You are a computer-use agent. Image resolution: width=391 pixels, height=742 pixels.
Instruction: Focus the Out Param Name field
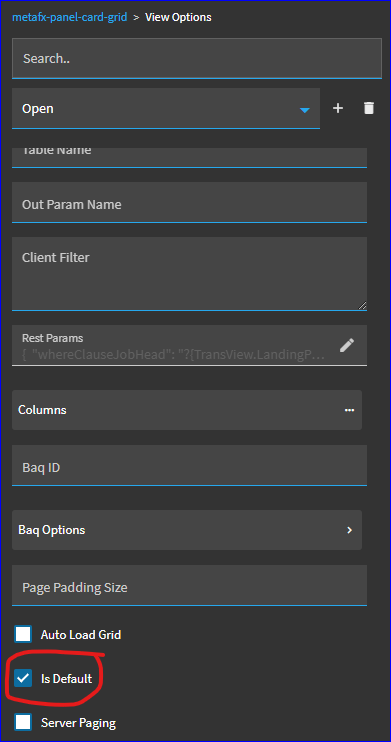189,202
